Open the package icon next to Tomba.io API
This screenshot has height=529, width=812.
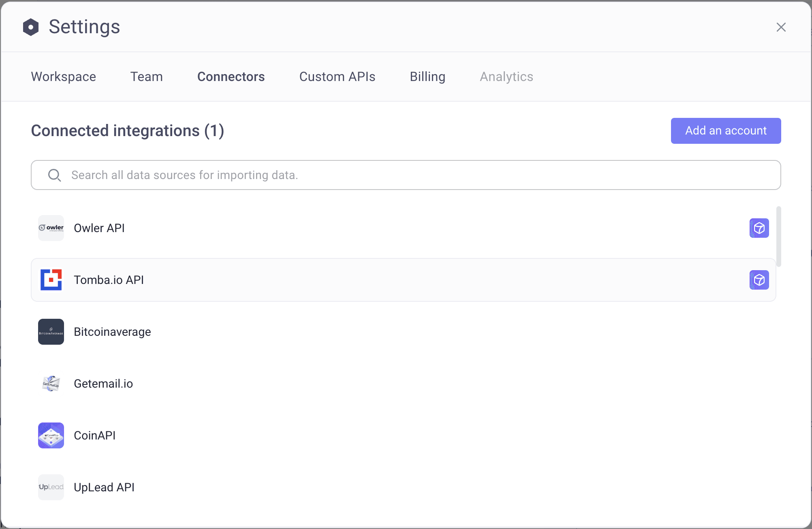click(759, 280)
